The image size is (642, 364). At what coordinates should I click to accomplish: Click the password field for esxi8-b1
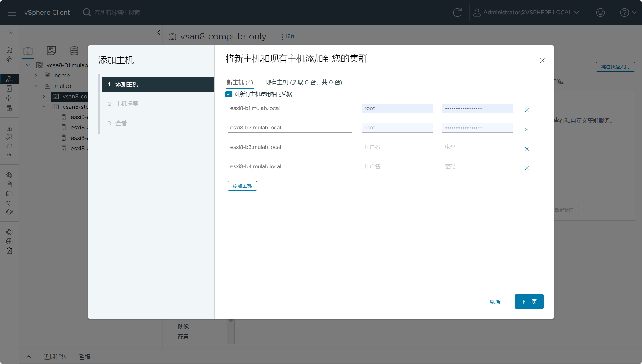point(478,108)
